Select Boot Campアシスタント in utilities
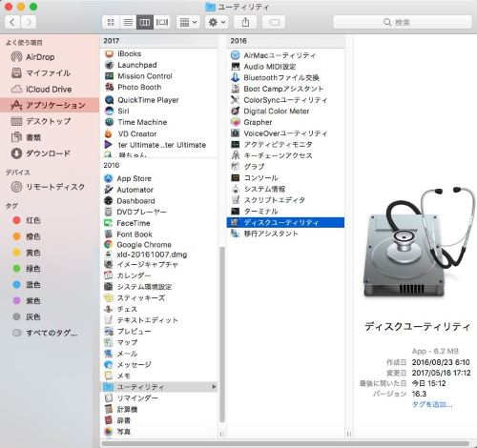 click(285, 89)
